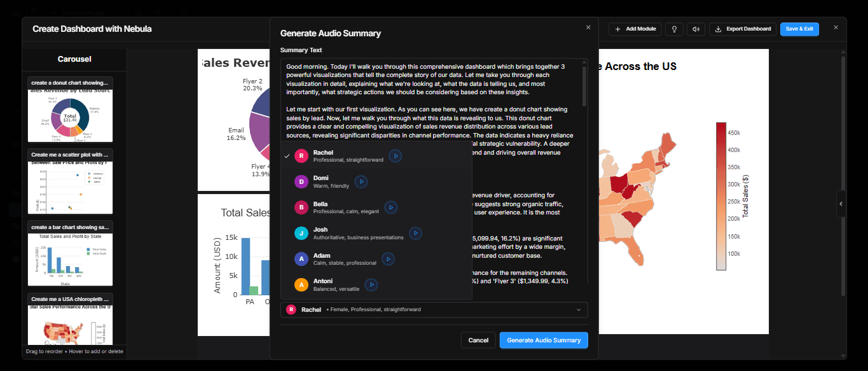
Task: Click Add Module in the top toolbar
Action: point(634,29)
